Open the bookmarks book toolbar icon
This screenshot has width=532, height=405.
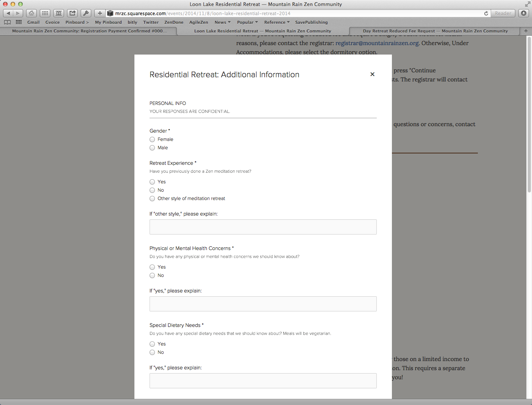(59, 13)
